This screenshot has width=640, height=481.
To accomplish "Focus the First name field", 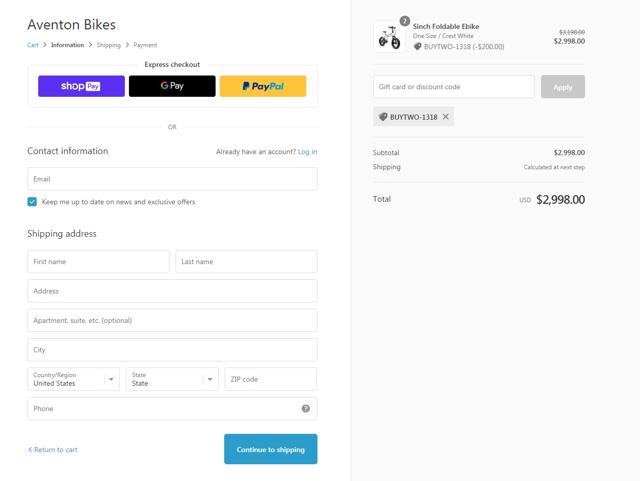I will (x=98, y=261).
